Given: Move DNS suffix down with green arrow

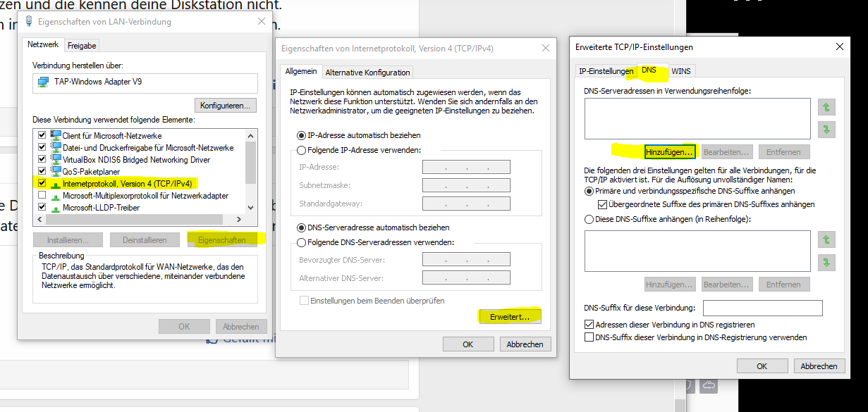Looking at the screenshot, I should (x=826, y=263).
